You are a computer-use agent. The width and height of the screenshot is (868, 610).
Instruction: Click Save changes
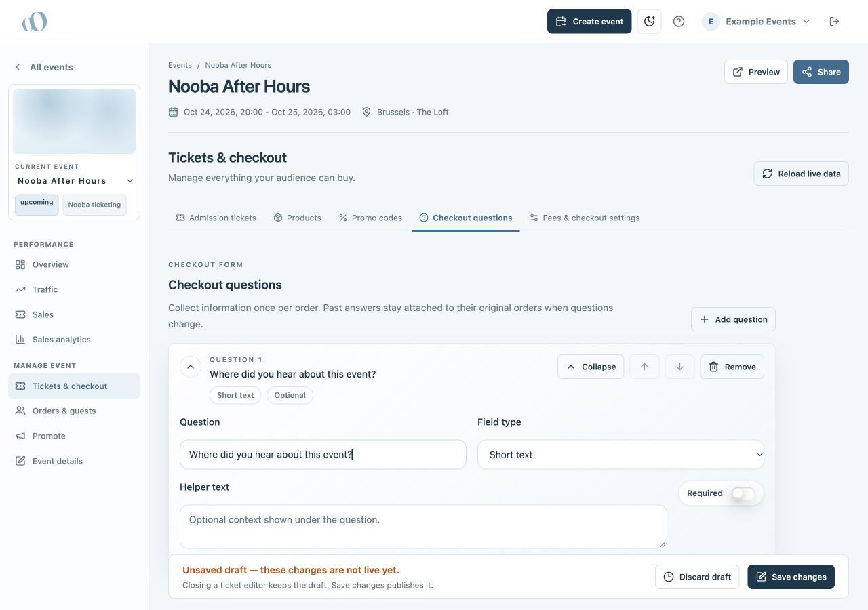[x=791, y=577]
